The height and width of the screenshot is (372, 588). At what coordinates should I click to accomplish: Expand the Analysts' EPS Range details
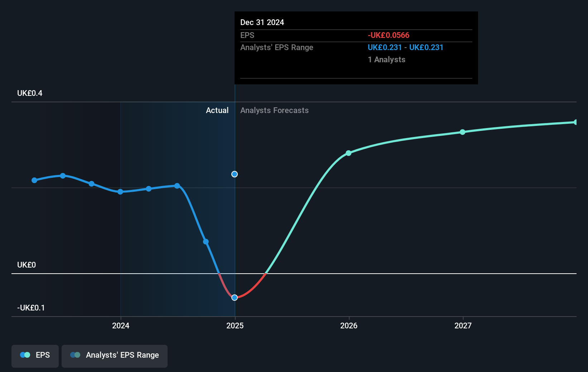pyautogui.click(x=114, y=355)
